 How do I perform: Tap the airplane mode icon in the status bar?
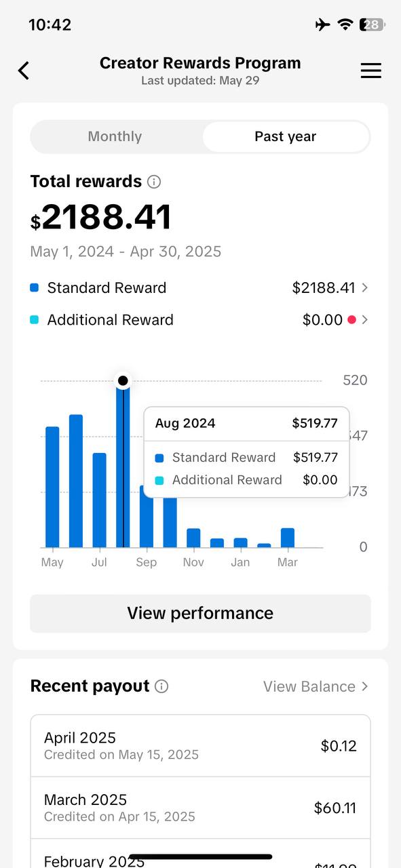[x=323, y=25]
